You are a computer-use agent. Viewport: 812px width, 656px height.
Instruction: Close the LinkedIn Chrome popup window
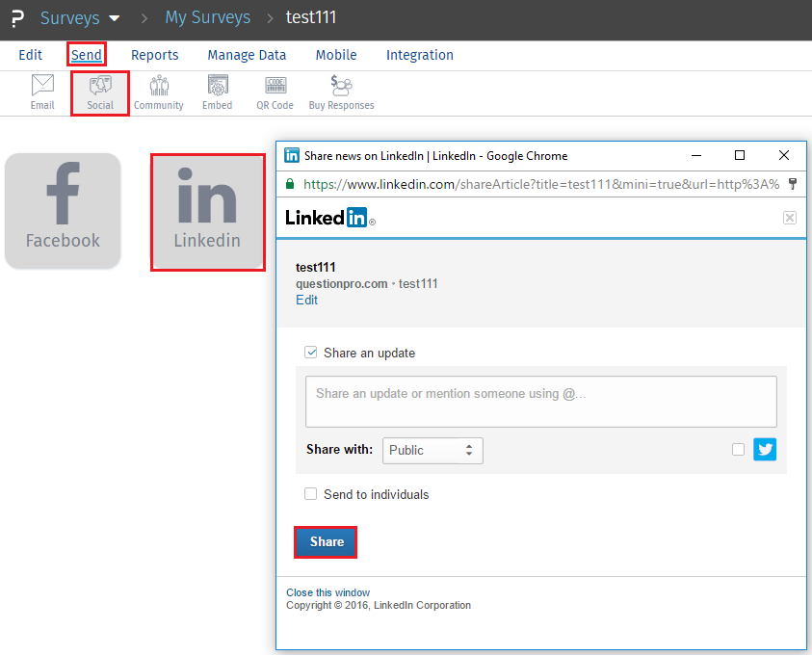tap(783, 155)
